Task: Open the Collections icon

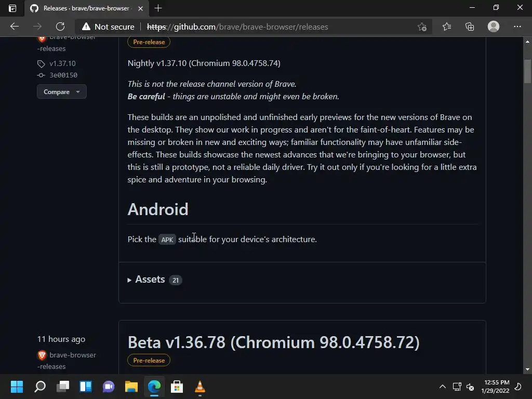Action: [x=470, y=26]
